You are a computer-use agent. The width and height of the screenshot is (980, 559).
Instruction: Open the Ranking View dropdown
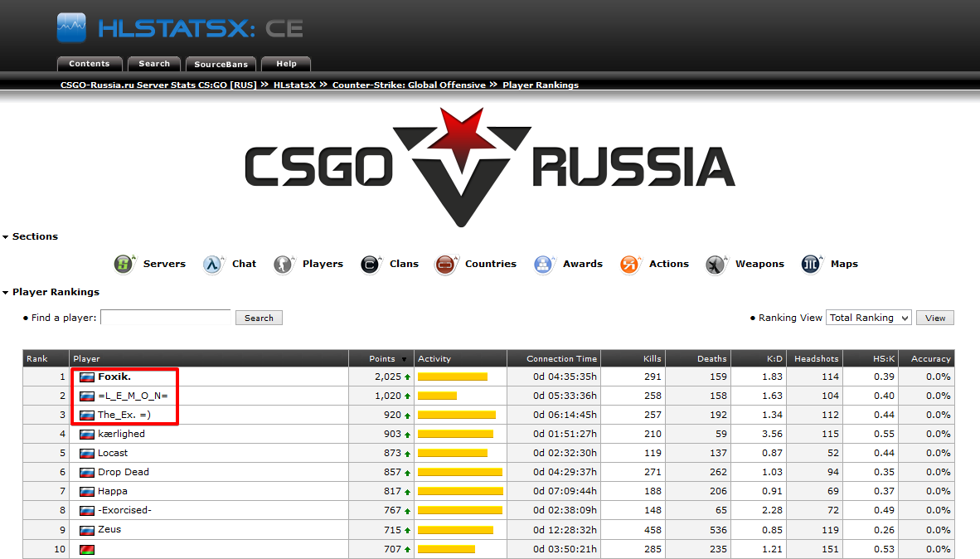[869, 318]
